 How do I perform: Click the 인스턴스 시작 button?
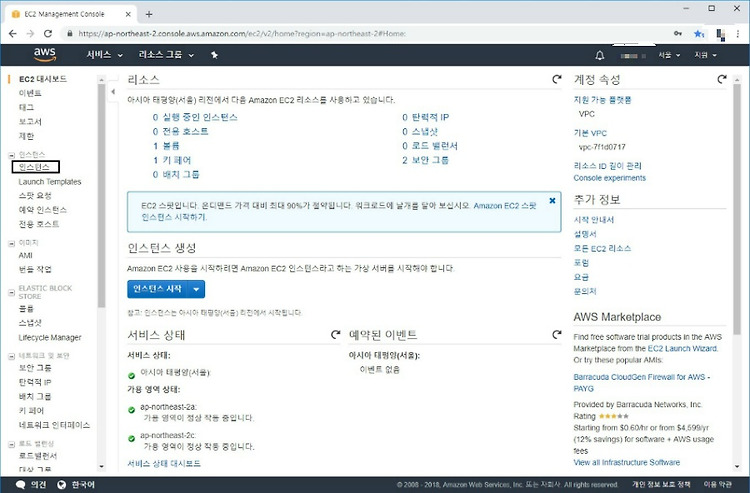click(157, 289)
